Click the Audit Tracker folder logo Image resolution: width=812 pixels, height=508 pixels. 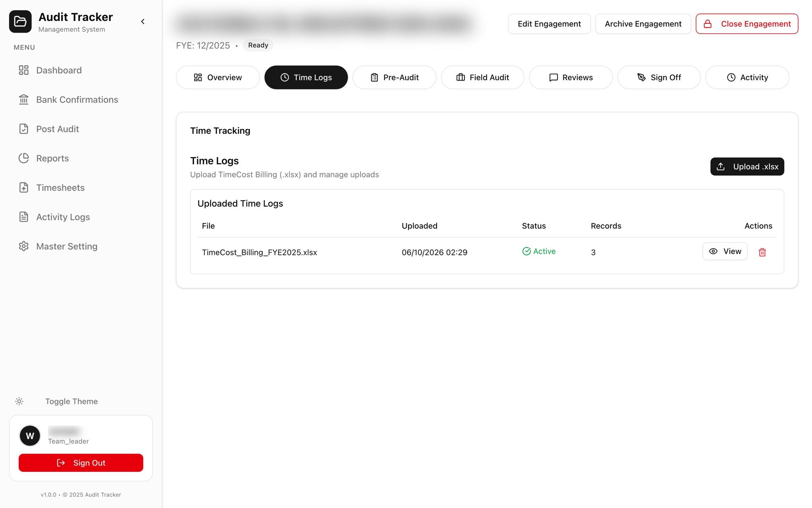pyautogui.click(x=20, y=21)
